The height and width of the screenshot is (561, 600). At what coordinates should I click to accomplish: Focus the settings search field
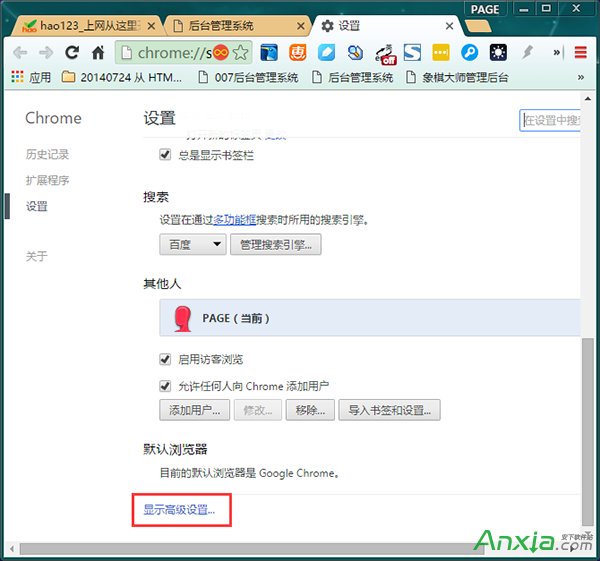tap(550, 120)
